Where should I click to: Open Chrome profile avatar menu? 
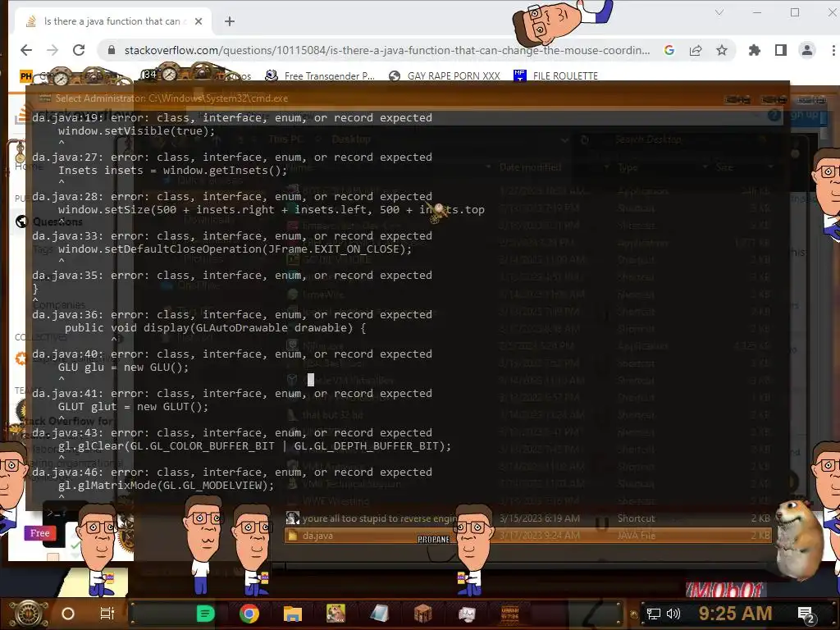807,50
